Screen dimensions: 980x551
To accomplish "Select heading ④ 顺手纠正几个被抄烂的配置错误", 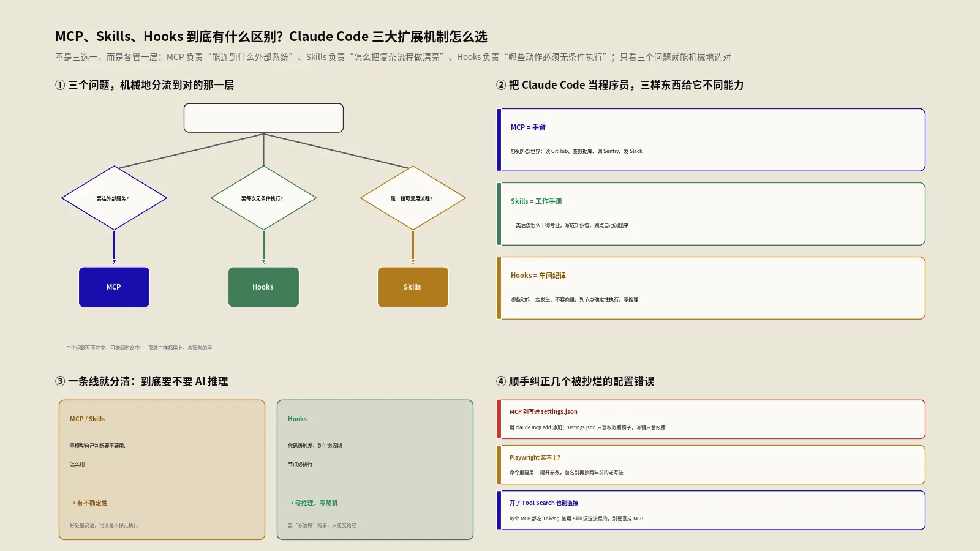I will pyautogui.click(x=575, y=381).
